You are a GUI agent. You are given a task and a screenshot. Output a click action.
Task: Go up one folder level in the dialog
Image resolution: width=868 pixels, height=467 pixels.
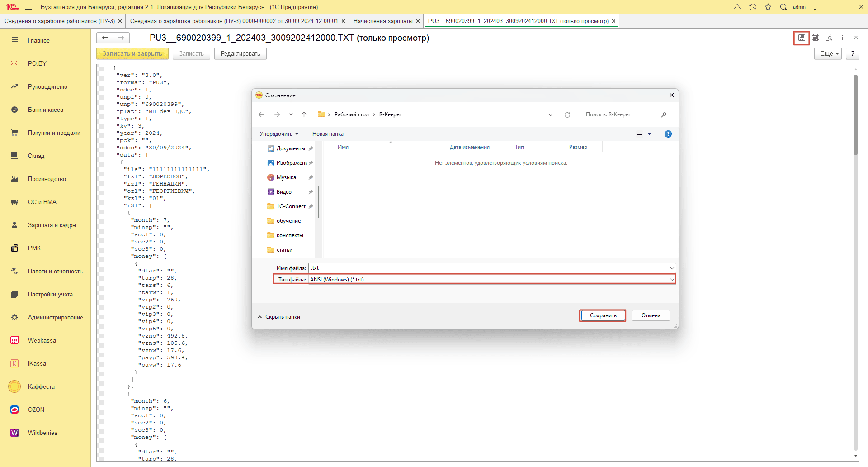point(304,115)
